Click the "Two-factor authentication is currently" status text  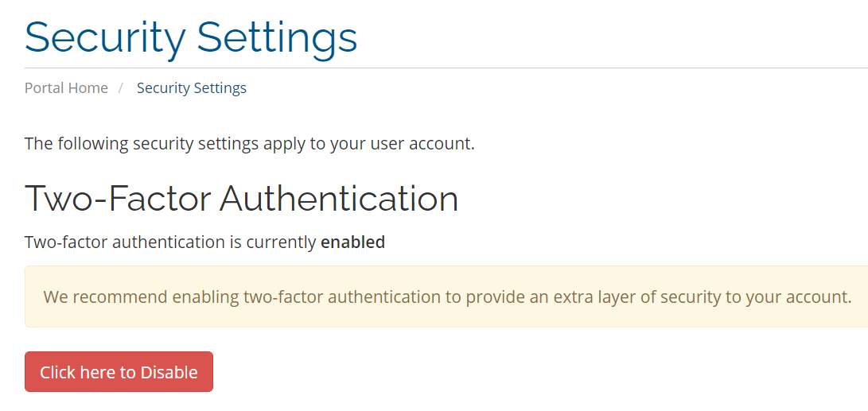point(170,242)
